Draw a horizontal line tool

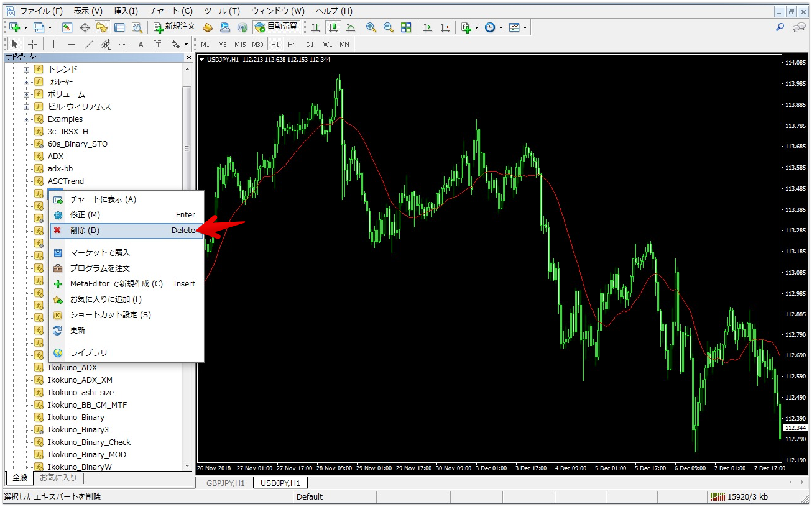(72, 44)
